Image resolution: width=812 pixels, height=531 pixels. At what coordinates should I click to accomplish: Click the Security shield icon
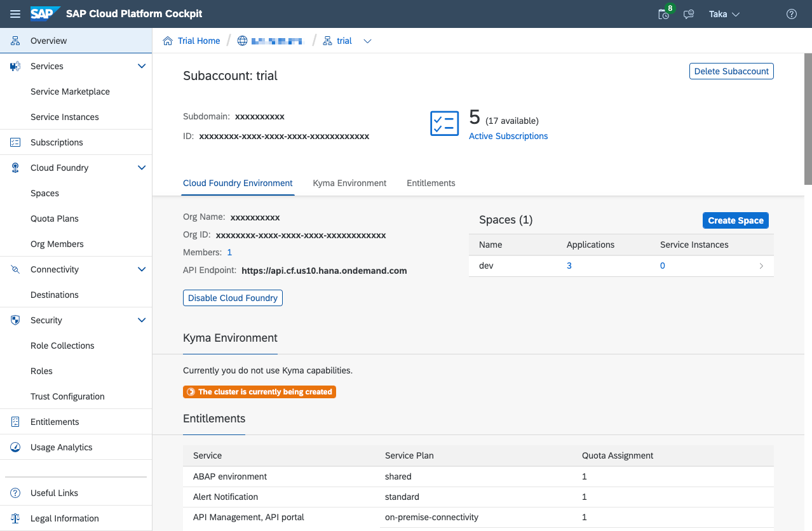tap(16, 320)
